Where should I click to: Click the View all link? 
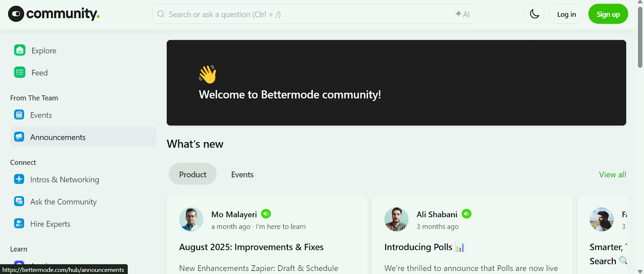click(x=612, y=174)
